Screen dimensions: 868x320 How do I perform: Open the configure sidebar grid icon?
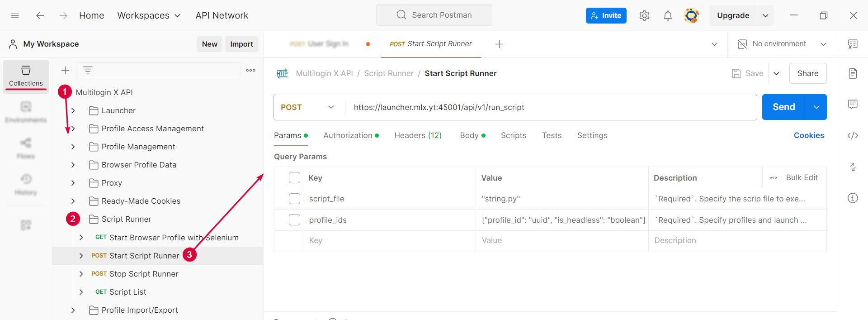[26, 225]
